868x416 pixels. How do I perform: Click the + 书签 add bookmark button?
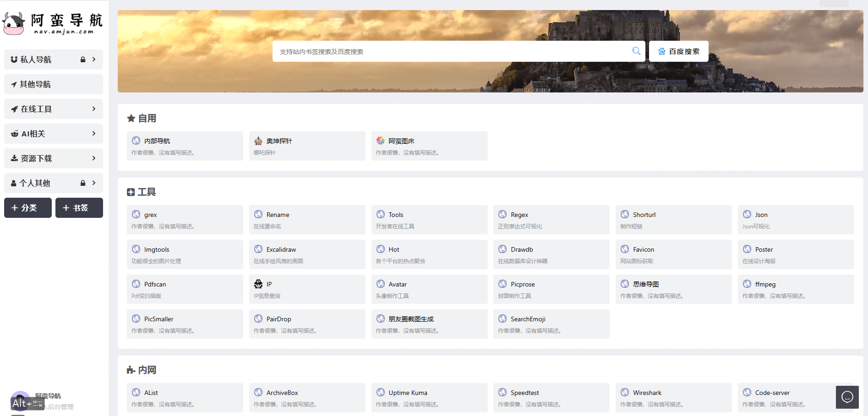[x=79, y=208]
